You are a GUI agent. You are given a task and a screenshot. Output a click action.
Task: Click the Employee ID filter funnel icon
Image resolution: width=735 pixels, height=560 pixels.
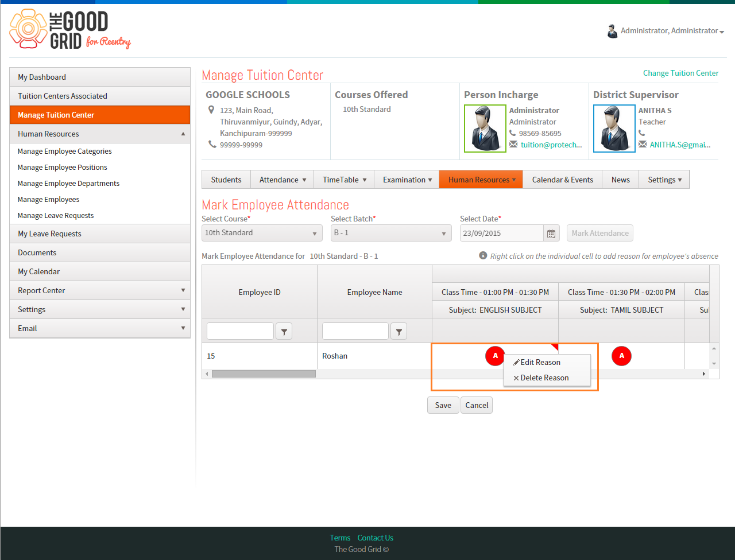(284, 331)
